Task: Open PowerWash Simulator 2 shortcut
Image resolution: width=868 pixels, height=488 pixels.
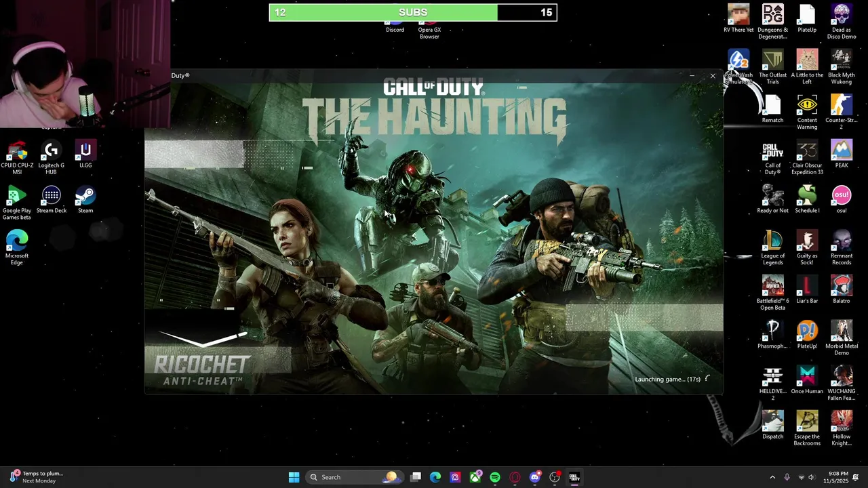Action: click(738, 66)
